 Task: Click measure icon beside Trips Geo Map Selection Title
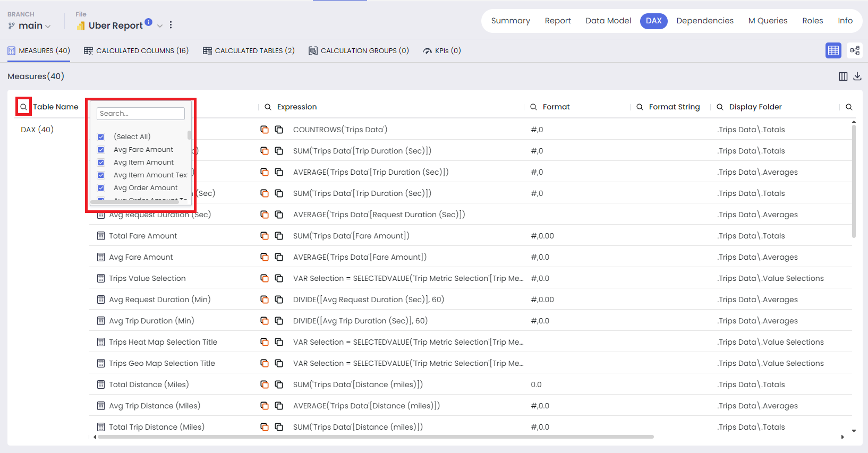tap(101, 363)
